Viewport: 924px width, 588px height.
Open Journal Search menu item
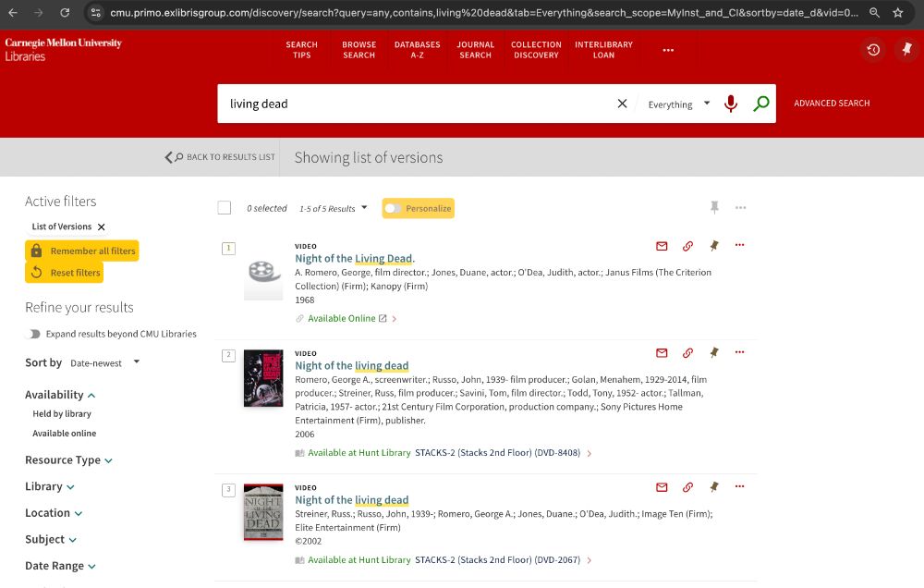click(476, 50)
